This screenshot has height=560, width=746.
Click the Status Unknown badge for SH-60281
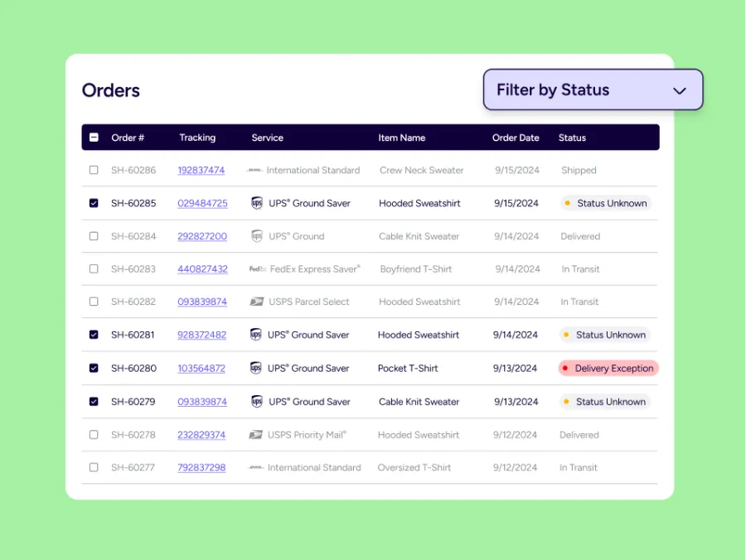pyautogui.click(x=604, y=336)
